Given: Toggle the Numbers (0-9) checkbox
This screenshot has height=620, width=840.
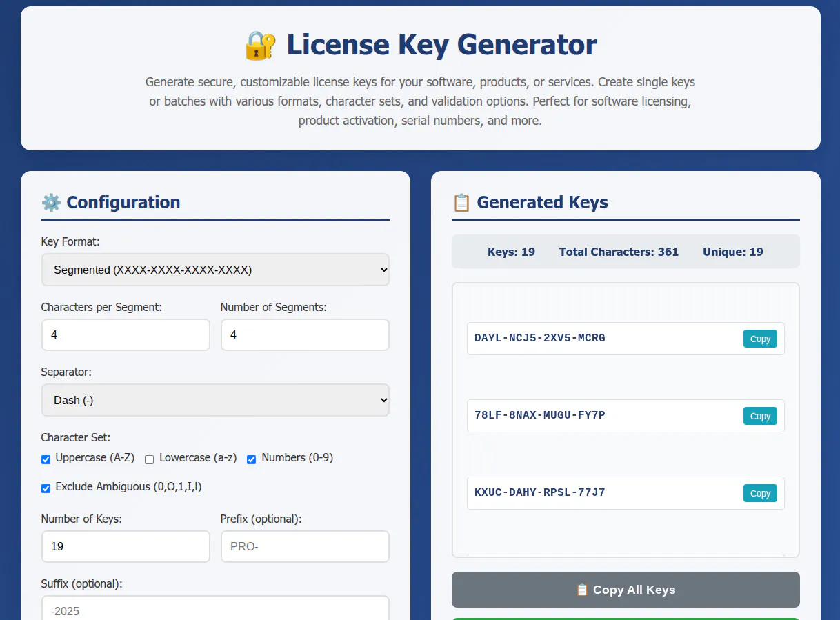Looking at the screenshot, I should [252, 459].
